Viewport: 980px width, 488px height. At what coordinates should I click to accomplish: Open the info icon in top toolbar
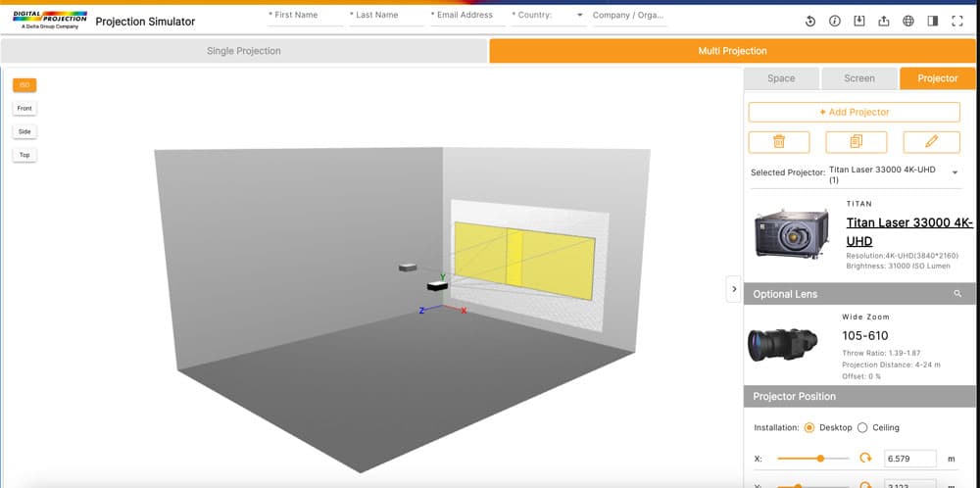pyautogui.click(x=835, y=22)
